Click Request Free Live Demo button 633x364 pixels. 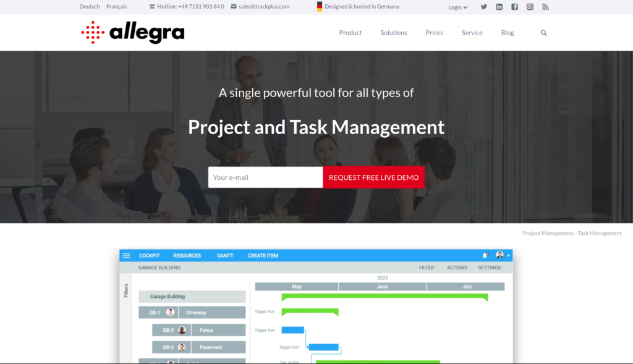click(373, 177)
